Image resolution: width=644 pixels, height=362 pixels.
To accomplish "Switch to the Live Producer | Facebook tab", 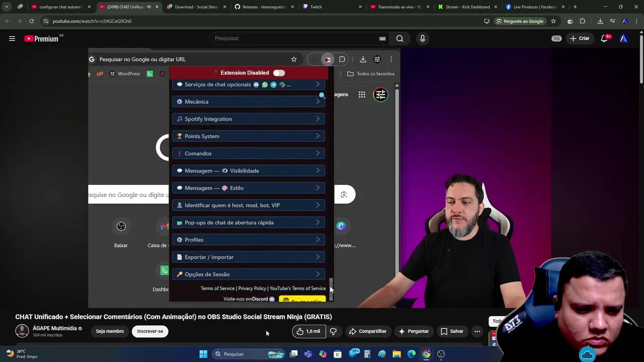I will coord(535,7).
